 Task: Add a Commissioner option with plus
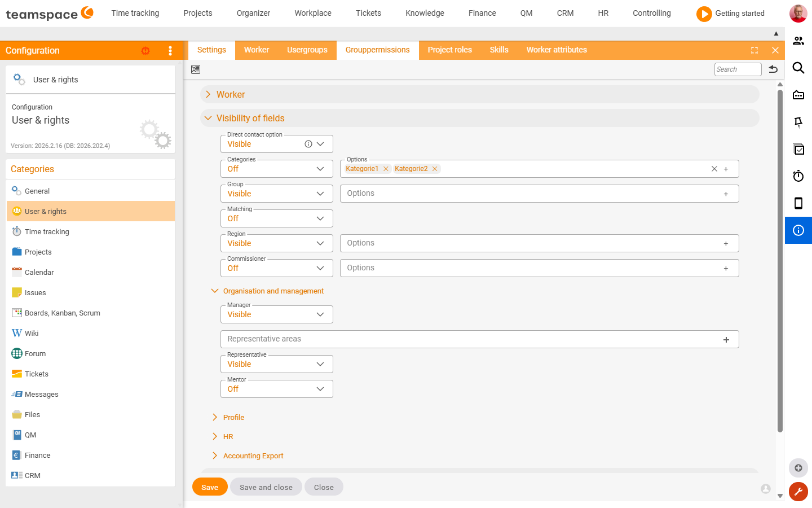726,268
